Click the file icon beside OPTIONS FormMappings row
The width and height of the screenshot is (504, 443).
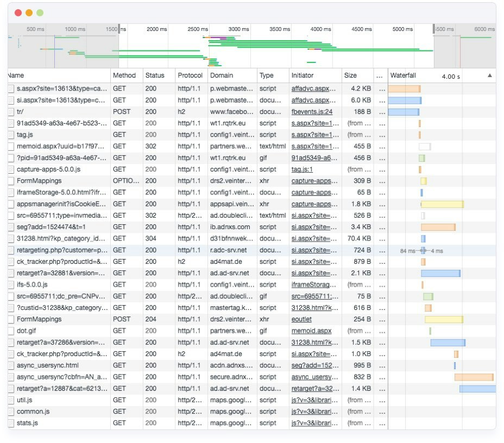(x=11, y=181)
